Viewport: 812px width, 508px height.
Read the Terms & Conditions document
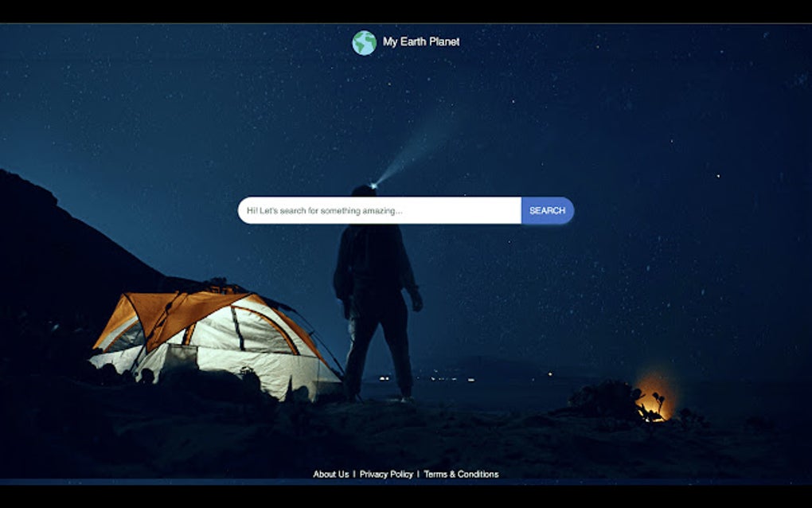click(462, 473)
